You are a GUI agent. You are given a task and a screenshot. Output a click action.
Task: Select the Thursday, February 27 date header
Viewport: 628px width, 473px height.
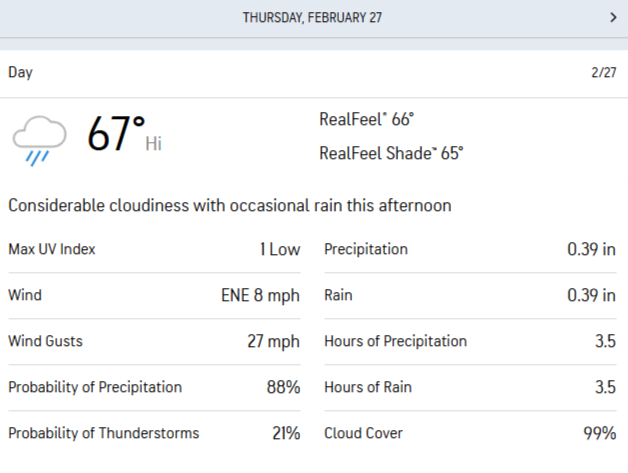312,17
